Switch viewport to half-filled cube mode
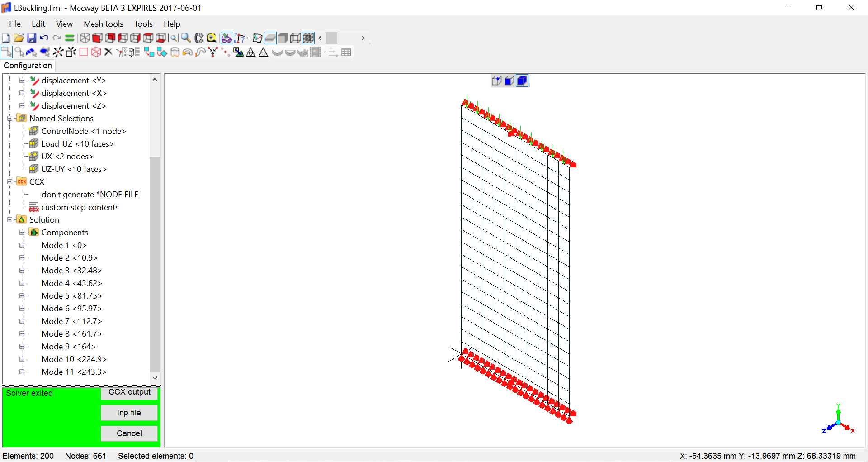 [x=509, y=81]
